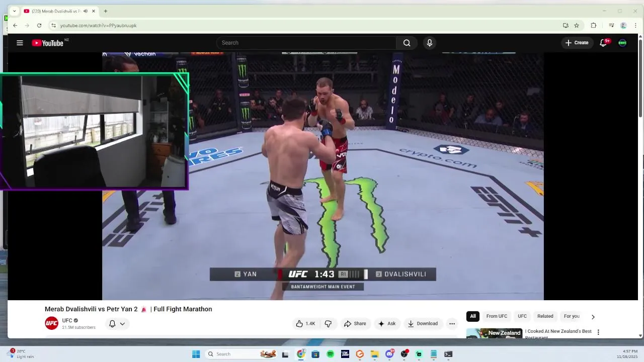Like the video with thumbs up

tap(305, 324)
